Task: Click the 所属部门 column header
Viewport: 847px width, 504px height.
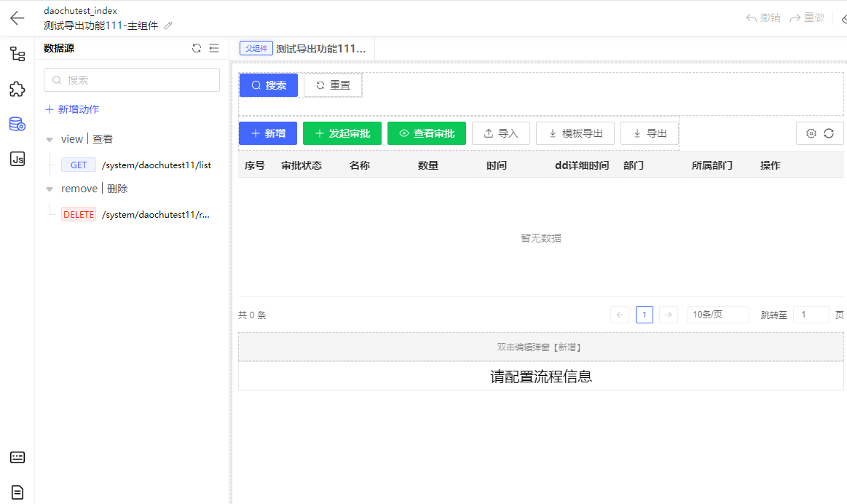Action: 712,165
